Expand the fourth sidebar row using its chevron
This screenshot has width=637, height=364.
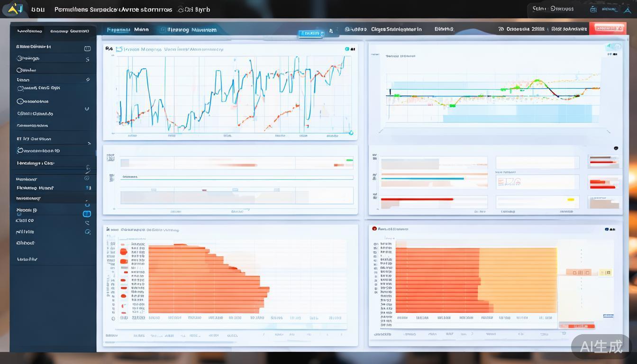pyautogui.click(x=88, y=80)
